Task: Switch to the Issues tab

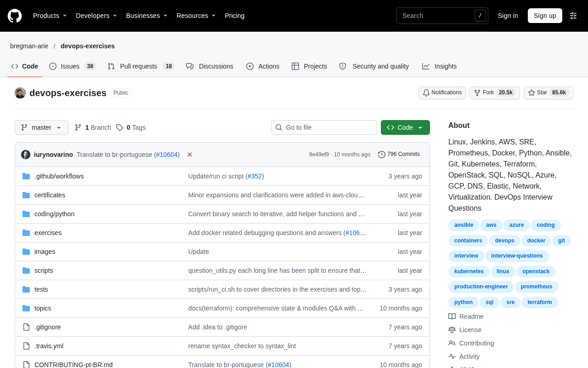Action: pos(73,66)
